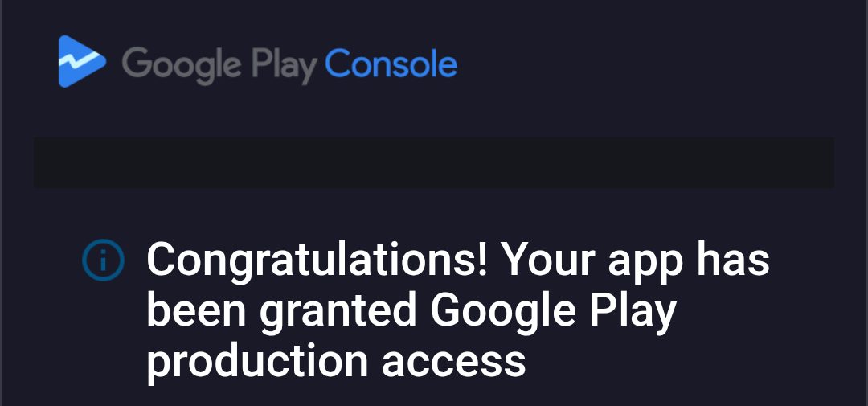Click the word "Google" in the header
This screenshot has width=868, height=406.
183,64
